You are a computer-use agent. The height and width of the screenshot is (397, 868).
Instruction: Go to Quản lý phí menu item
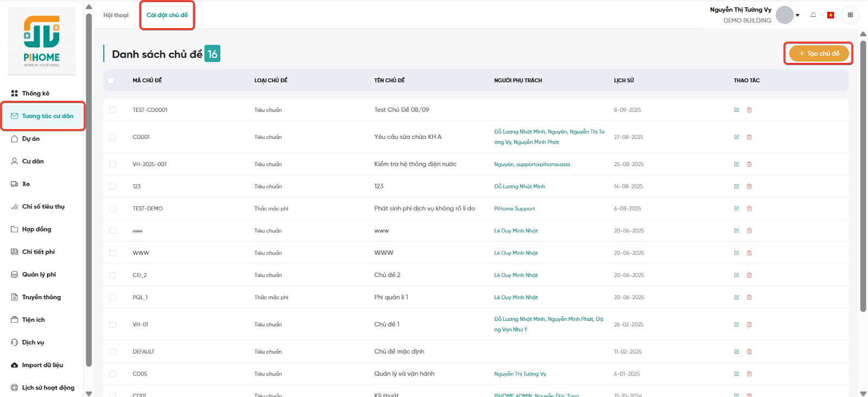pyautogui.click(x=39, y=275)
